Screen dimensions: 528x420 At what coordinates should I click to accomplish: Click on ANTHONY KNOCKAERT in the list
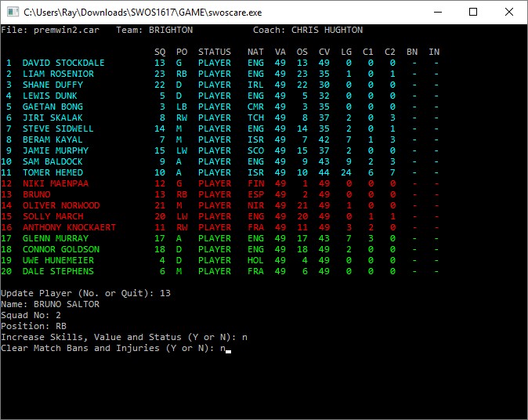click(x=69, y=227)
